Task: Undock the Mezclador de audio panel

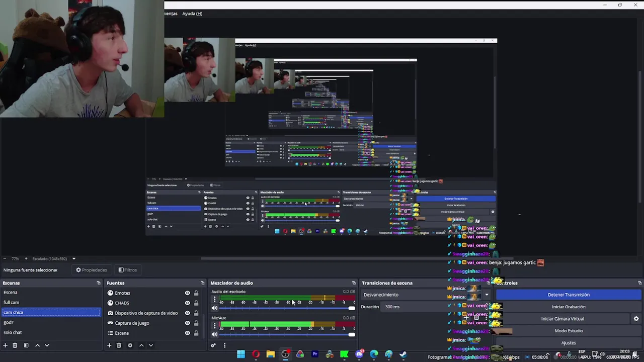Action: [x=354, y=283]
